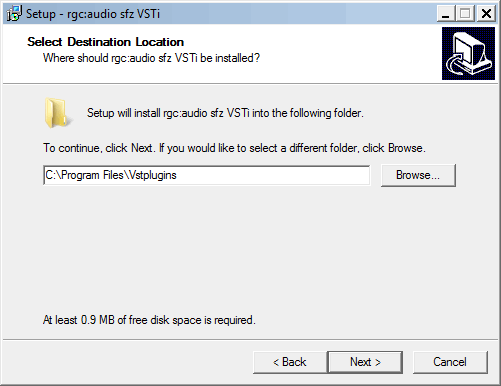501x386 pixels.
Task: Open the Browse... folder dialog
Action: (x=418, y=175)
